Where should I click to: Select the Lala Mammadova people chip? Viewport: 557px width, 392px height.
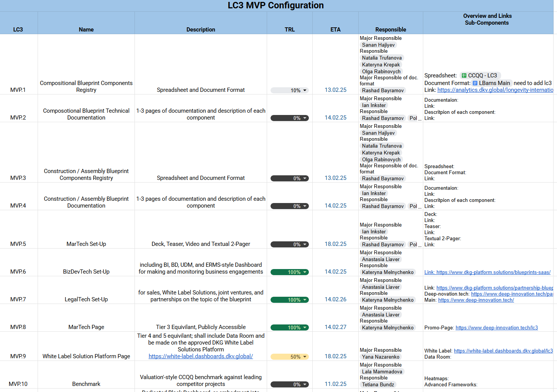tap(382, 372)
